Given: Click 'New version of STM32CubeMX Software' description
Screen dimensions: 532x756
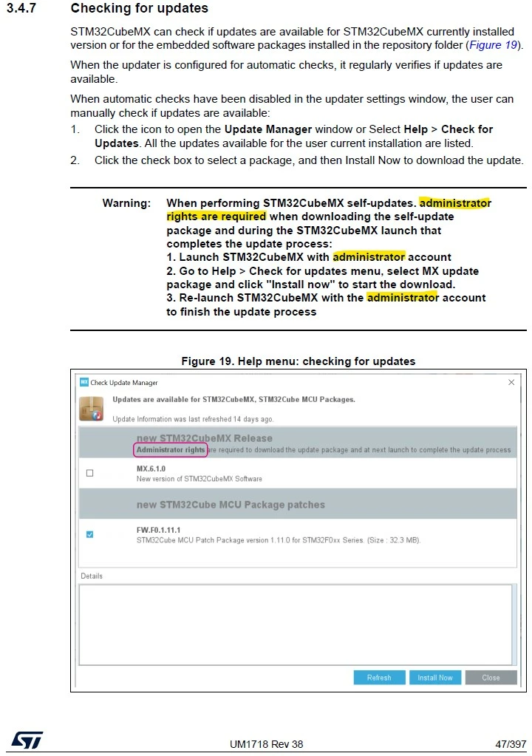Looking at the screenshot, I should coord(199,479).
